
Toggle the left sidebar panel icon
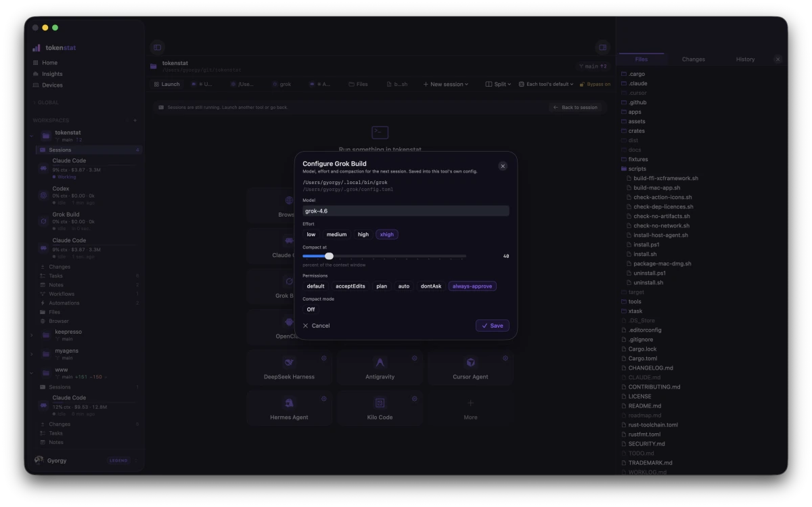click(x=157, y=47)
